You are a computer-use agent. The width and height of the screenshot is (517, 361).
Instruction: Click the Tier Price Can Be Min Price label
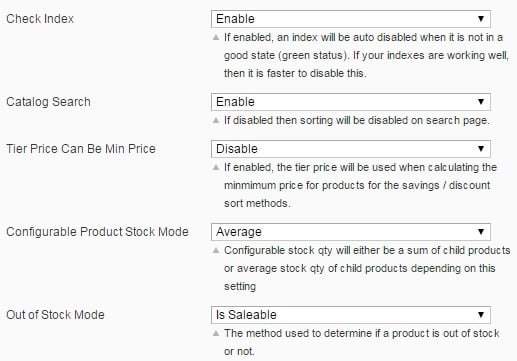click(81, 149)
